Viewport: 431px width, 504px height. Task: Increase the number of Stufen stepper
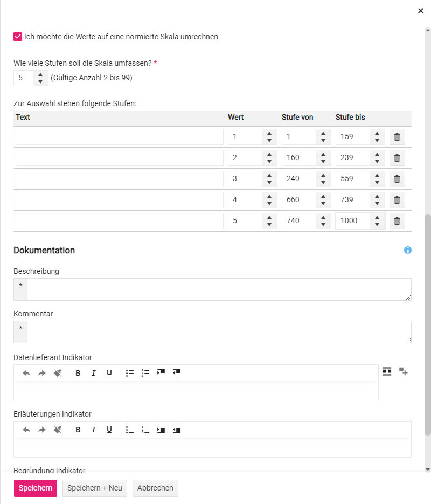(x=40, y=74)
